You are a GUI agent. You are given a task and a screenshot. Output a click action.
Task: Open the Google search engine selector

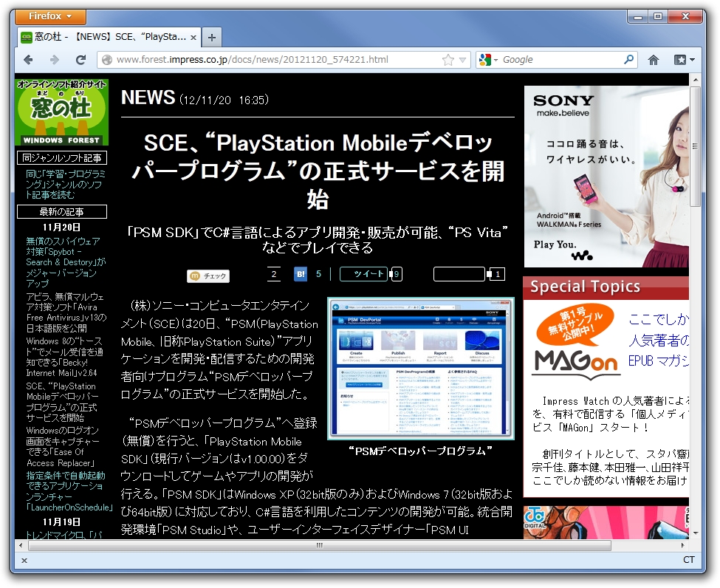point(488,60)
